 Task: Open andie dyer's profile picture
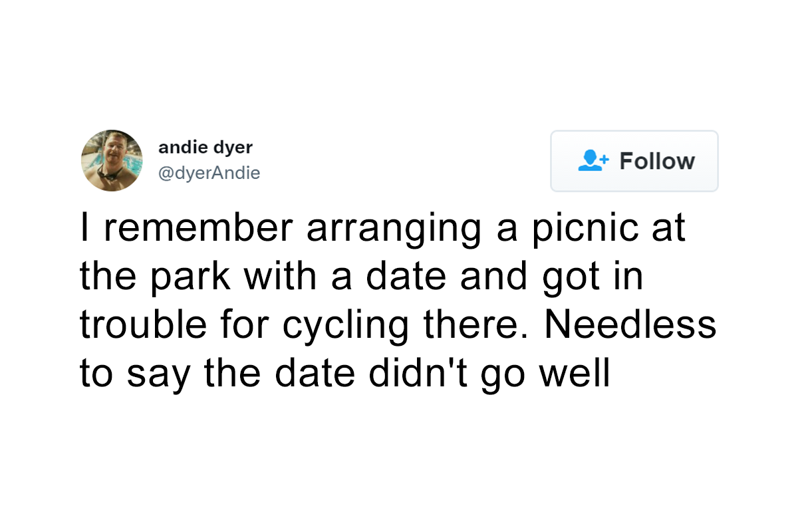tap(112, 160)
